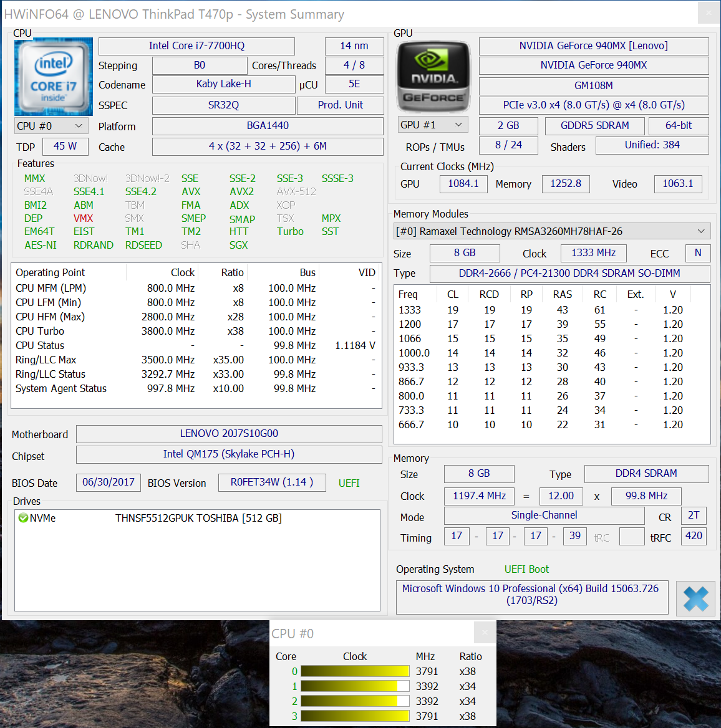Screen dimensions: 721x728
Task: Click the memory size 8 GB field in Memory section
Action: [x=479, y=474]
